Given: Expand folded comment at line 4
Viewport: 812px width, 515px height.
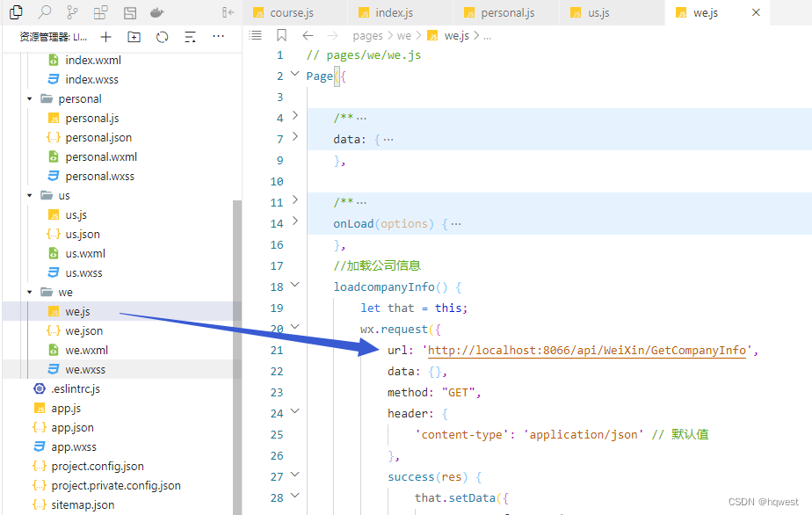Looking at the screenshot, I should click(295, 115).
